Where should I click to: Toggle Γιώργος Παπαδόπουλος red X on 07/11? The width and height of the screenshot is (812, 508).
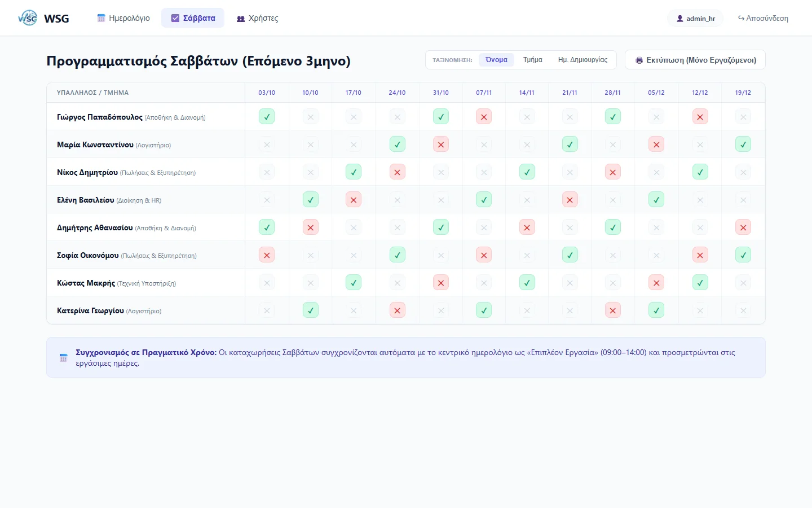[484, 117]
